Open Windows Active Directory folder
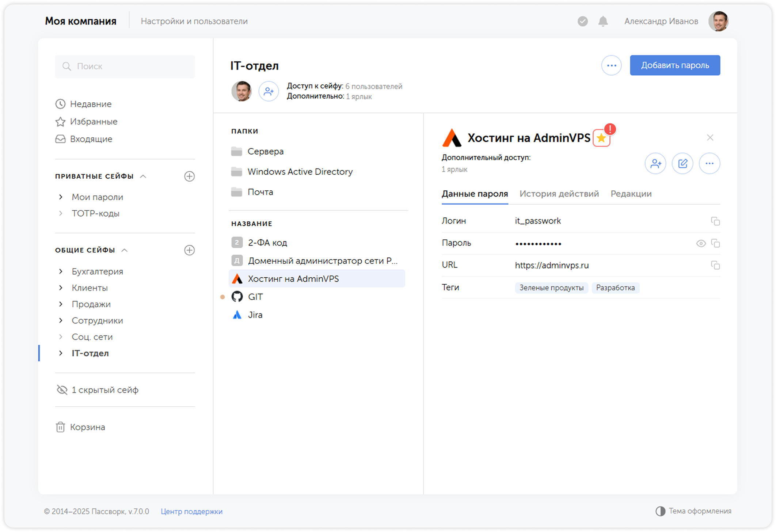Screen dimensions: 776x532 tap(292, 172)
